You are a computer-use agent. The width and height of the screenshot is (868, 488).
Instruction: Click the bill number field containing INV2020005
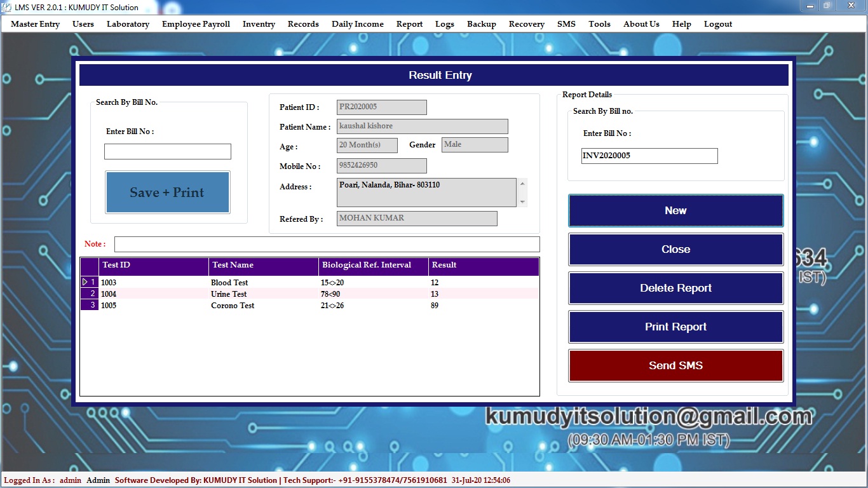[x=649, y=156]
